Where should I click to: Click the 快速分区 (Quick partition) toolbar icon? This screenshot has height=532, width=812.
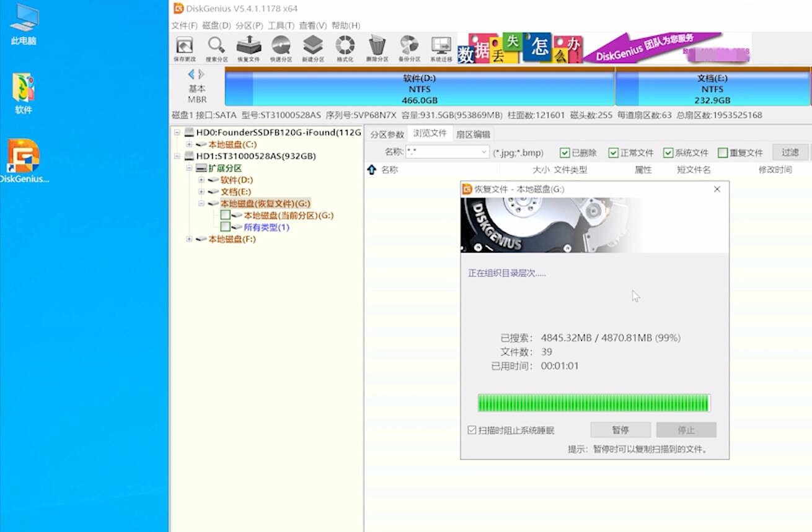[x=281, y=48]
